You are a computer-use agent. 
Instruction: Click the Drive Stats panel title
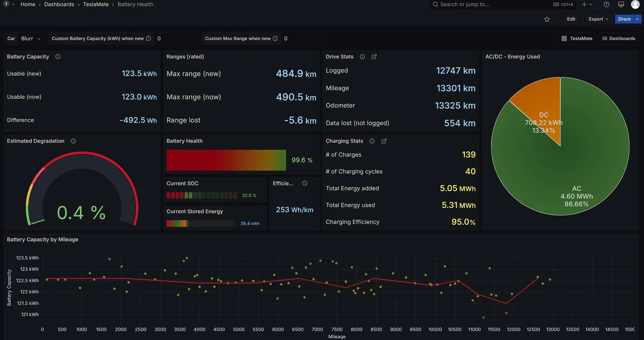[x=339, y=57]
